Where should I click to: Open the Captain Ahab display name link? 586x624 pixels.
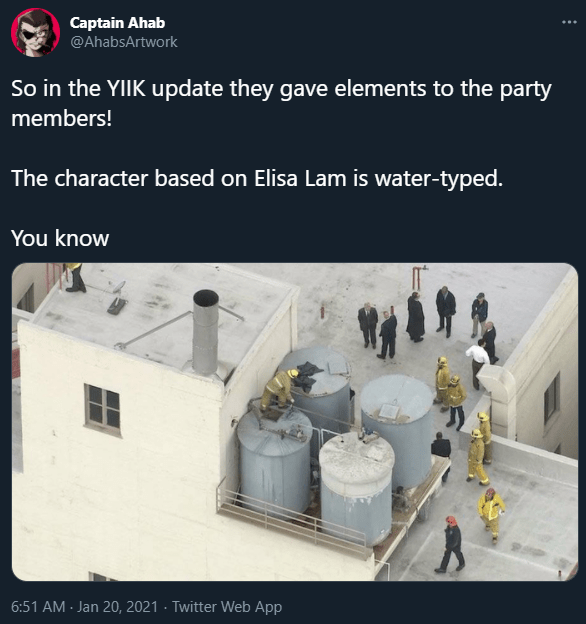pyautogui.click(x=117, y=23)
